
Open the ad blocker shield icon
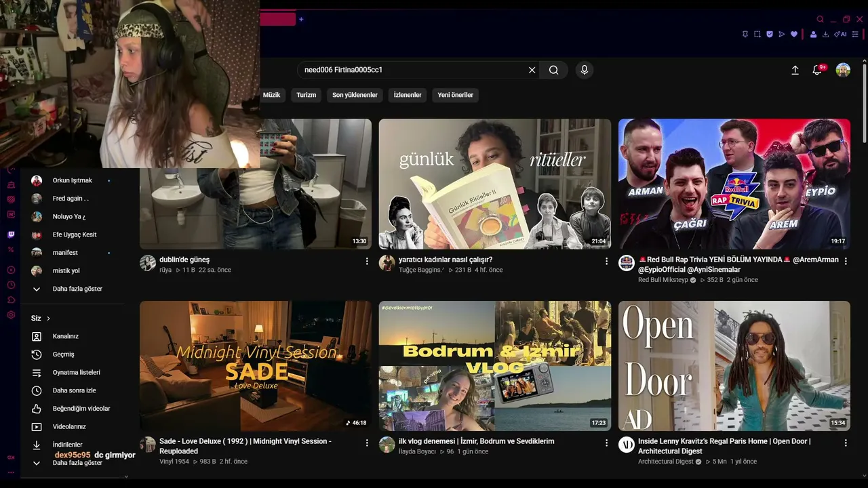pyautogui.click(x=770, y=34)
